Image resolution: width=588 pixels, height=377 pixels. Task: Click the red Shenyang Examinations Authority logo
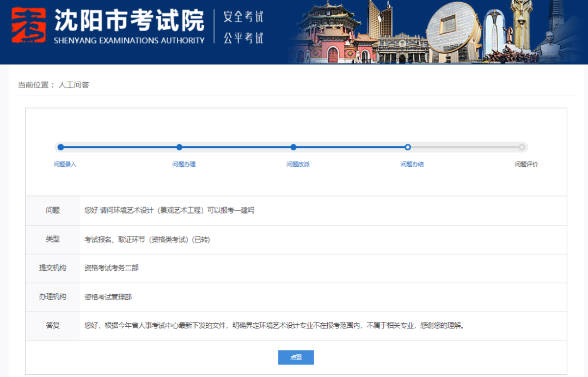click(x=29, y=26)
